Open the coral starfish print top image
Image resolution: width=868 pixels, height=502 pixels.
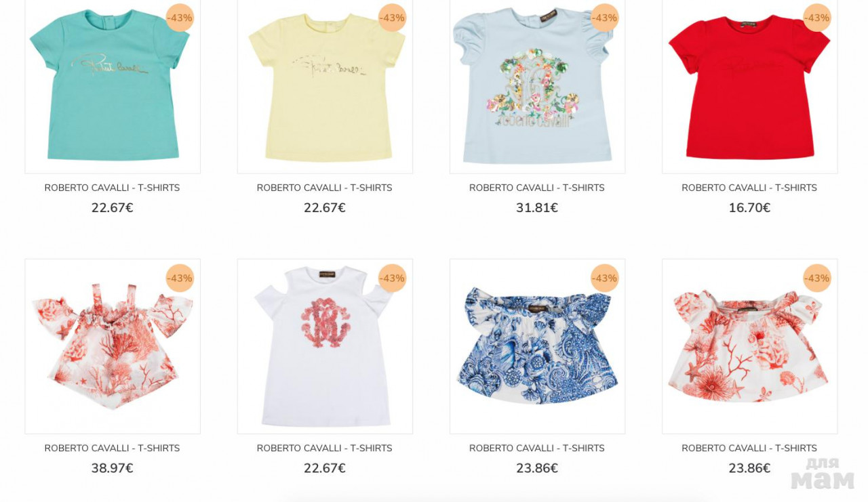[749, 346]
